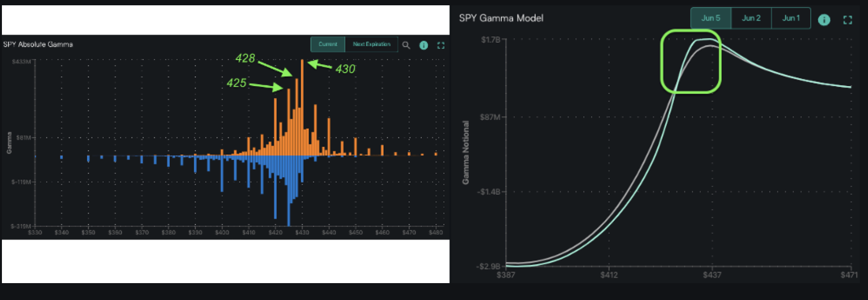Viewport: 868px width, 300px height.
Task: Click the $387 x-axis label
Action: tap(506, 275)
